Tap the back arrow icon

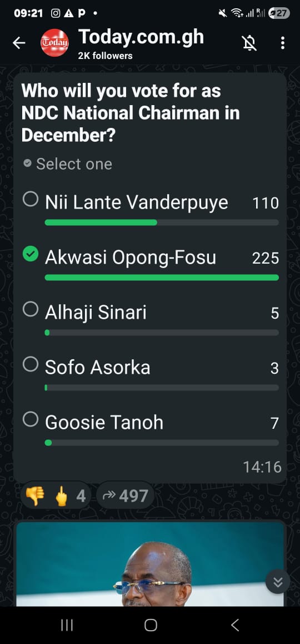(19, 43)
